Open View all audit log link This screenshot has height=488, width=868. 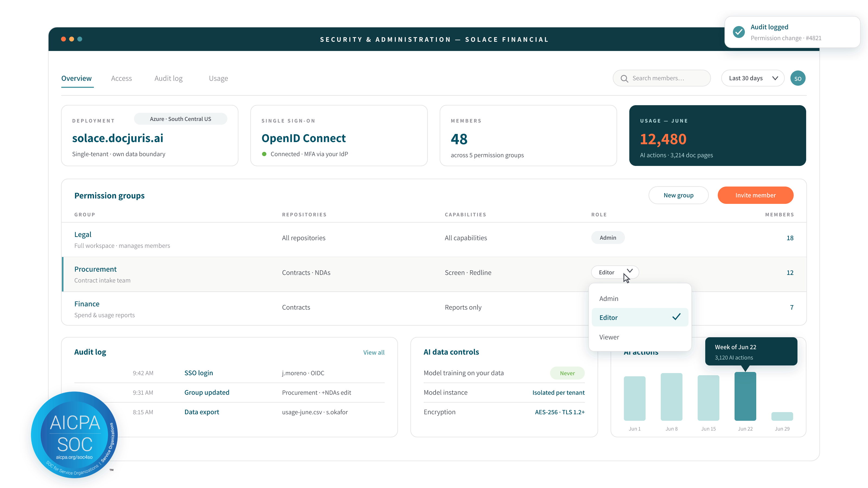click(374, 352)
